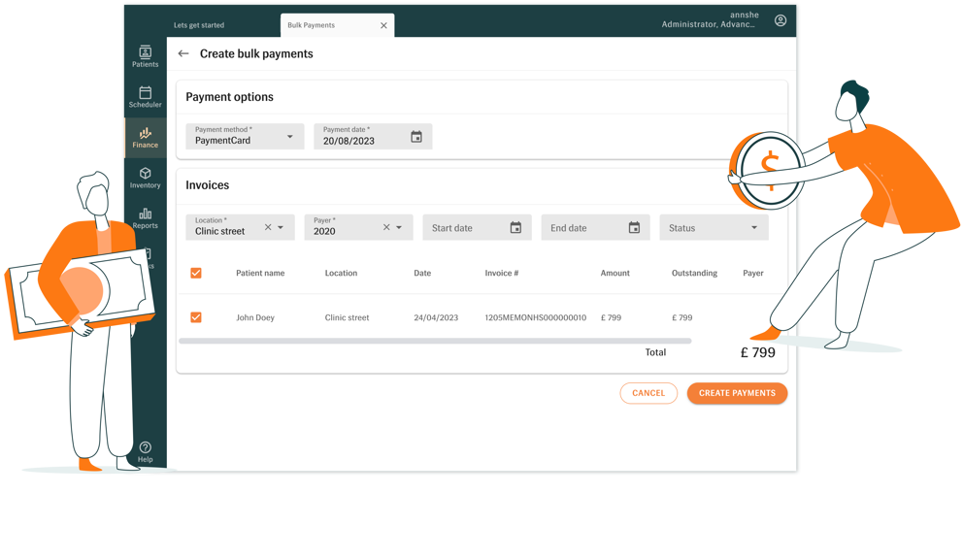Viewport: 963px width, 560px height.
Task: Click the Location column header
Action: (x=341, y=273)
